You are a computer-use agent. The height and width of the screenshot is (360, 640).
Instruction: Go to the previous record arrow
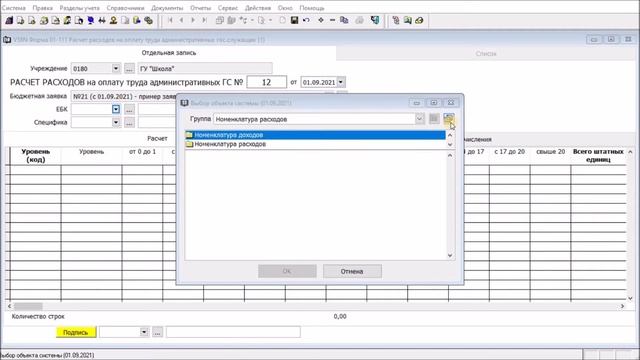pos(182,20)
